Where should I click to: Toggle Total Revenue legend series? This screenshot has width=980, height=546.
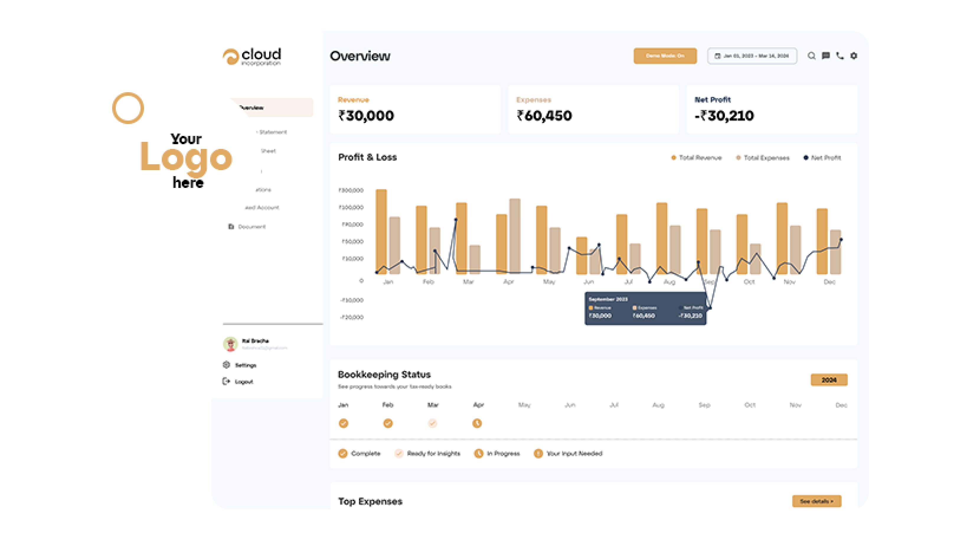coord(696,158)
